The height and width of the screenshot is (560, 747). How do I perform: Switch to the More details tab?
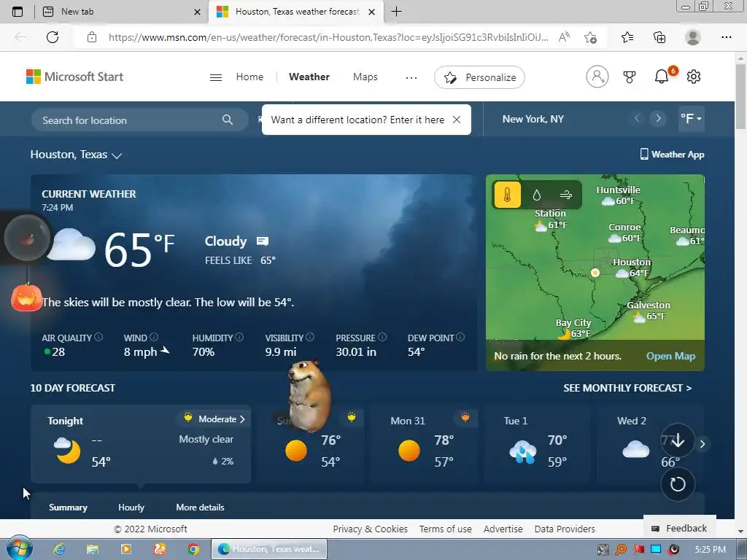200,507
